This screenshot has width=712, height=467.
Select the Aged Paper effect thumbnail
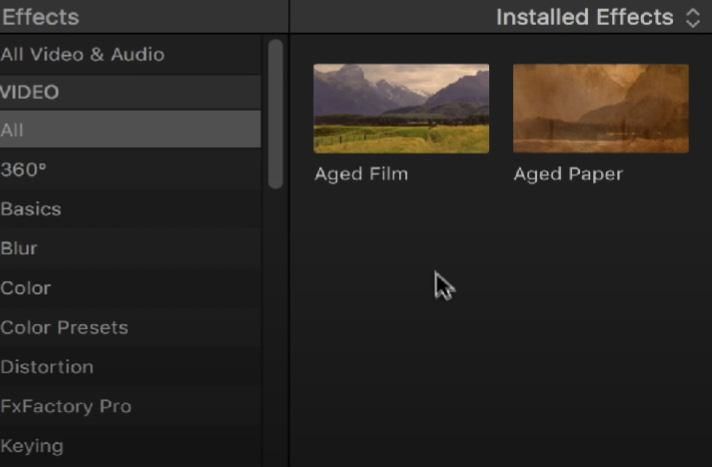[x=601, y=109]
